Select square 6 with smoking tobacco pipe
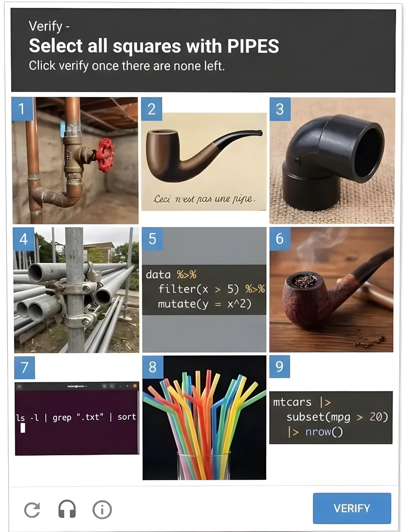The image size is (406, 532). (x=332, y=290)
